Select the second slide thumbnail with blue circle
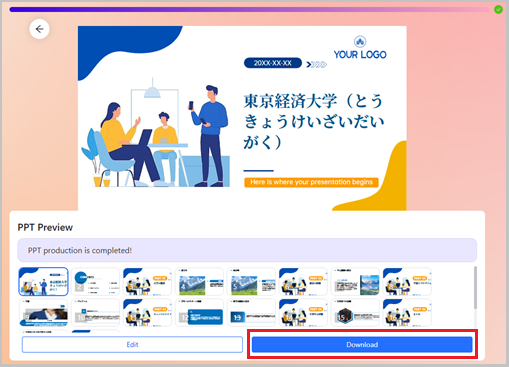Viewport: 509px width, 367px height. tap(95, 282)
